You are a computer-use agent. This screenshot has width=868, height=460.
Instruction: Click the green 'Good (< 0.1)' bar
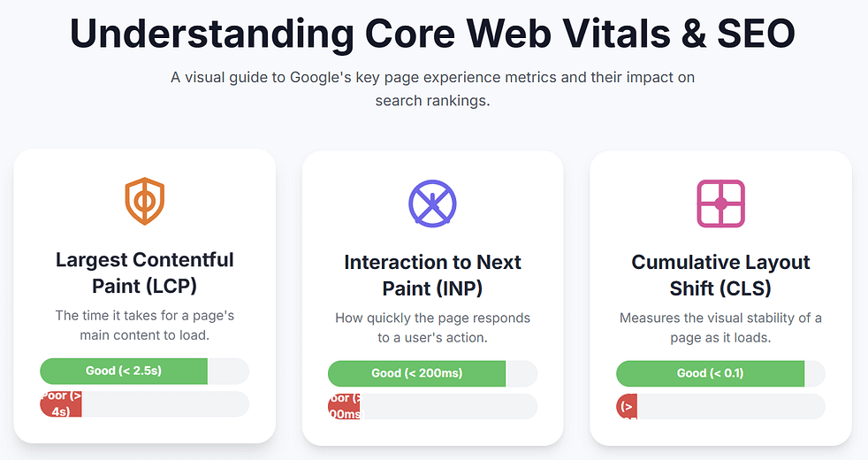tap(710, 373)
